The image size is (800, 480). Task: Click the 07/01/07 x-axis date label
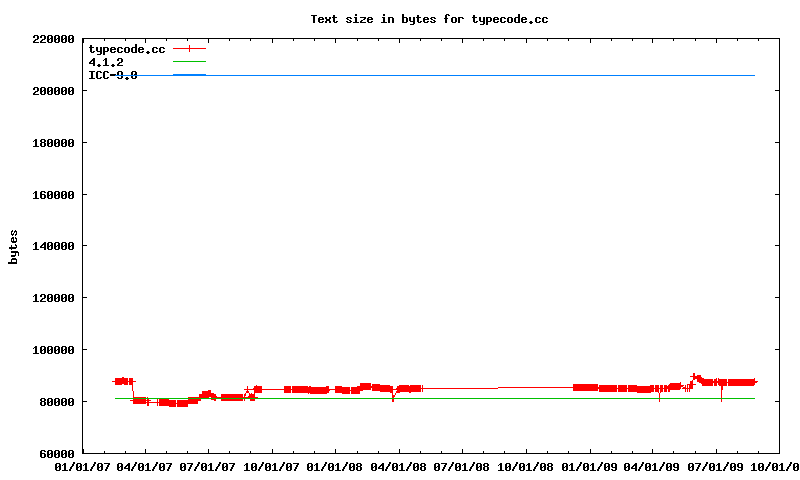tap(209, 467)
